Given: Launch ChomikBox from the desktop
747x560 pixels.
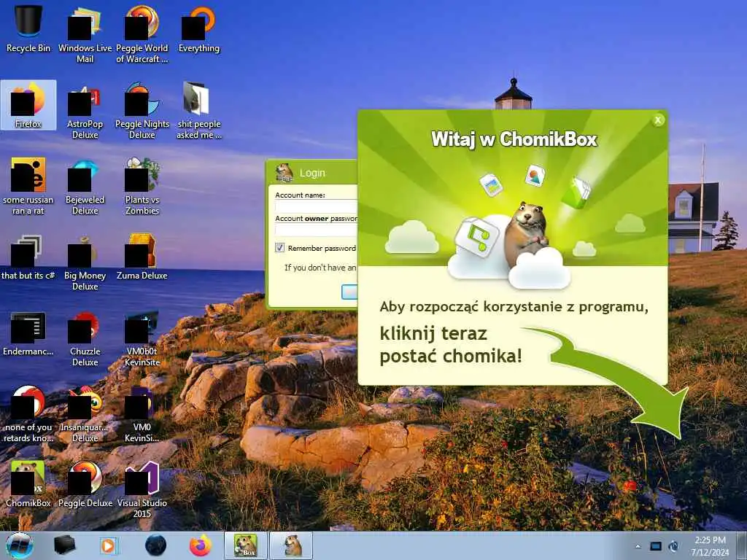Looking at the screenshot, I should coord(28,484).
